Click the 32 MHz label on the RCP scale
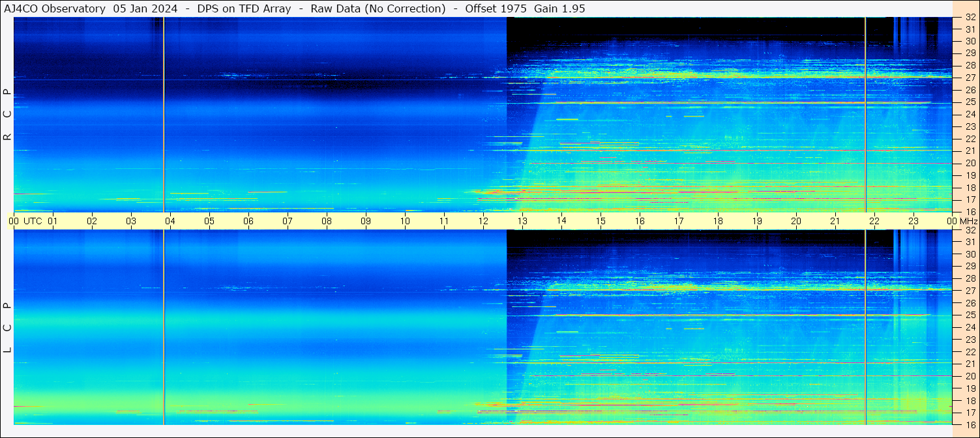The image size is (980, 438). (970, 18)
